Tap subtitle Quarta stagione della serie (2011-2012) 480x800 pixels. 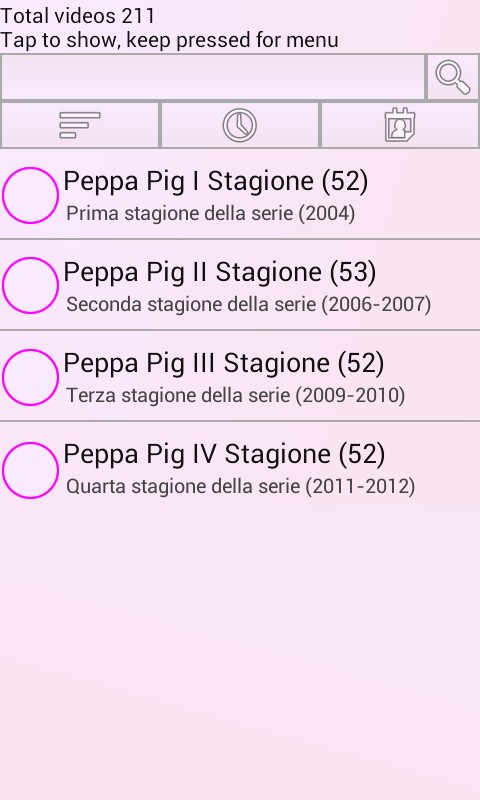coord(240,486)
